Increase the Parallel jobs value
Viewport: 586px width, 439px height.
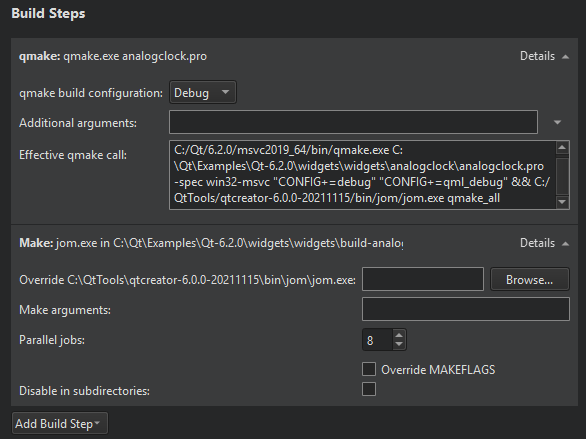click(x=399, y=335)
